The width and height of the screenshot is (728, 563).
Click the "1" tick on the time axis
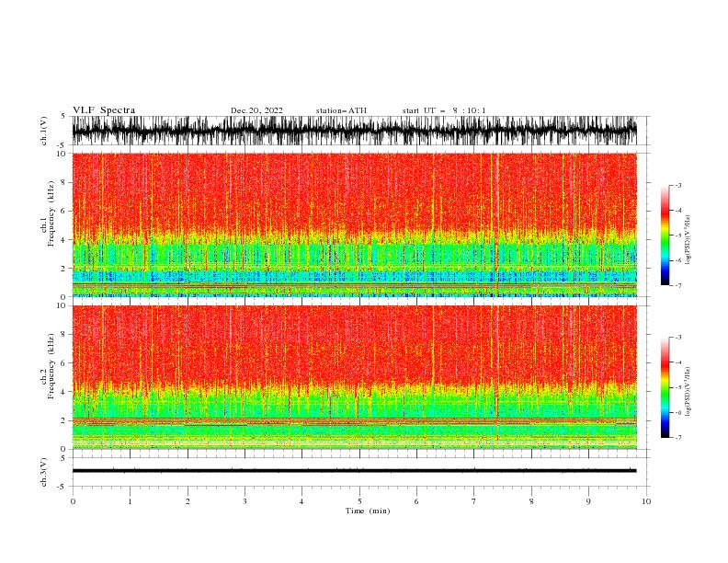click(x=130, y=501)
